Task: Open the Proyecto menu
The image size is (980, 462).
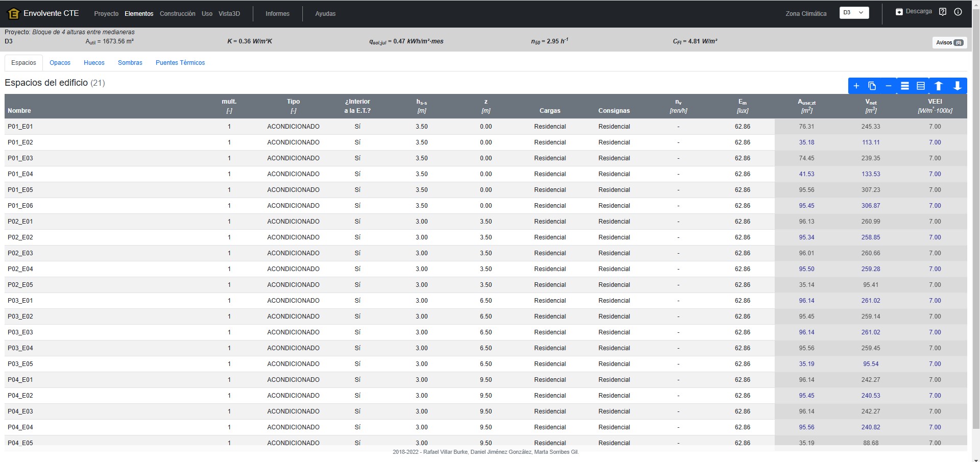Action: click(x=106, y=14)
